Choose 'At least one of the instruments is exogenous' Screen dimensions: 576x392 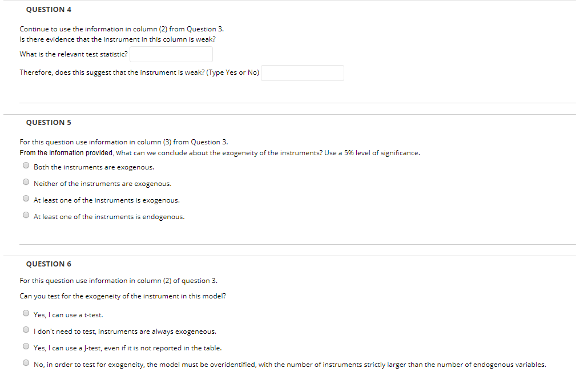pyautogui.click(x=26, y=198)
